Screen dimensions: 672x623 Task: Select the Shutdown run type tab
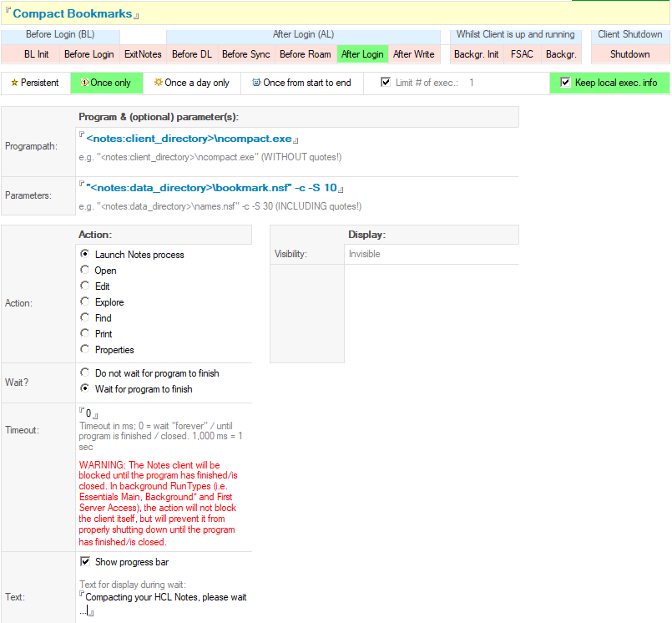point(629,54)
